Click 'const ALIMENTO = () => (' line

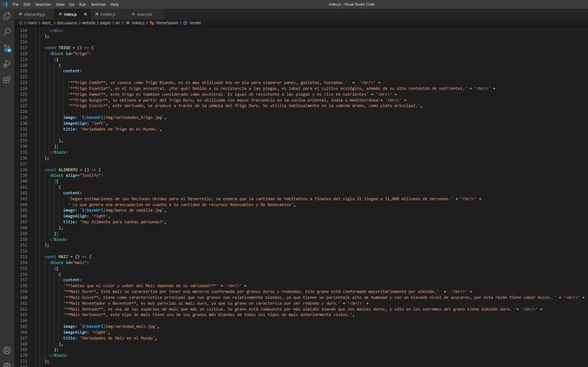click(x=72, y=169)
